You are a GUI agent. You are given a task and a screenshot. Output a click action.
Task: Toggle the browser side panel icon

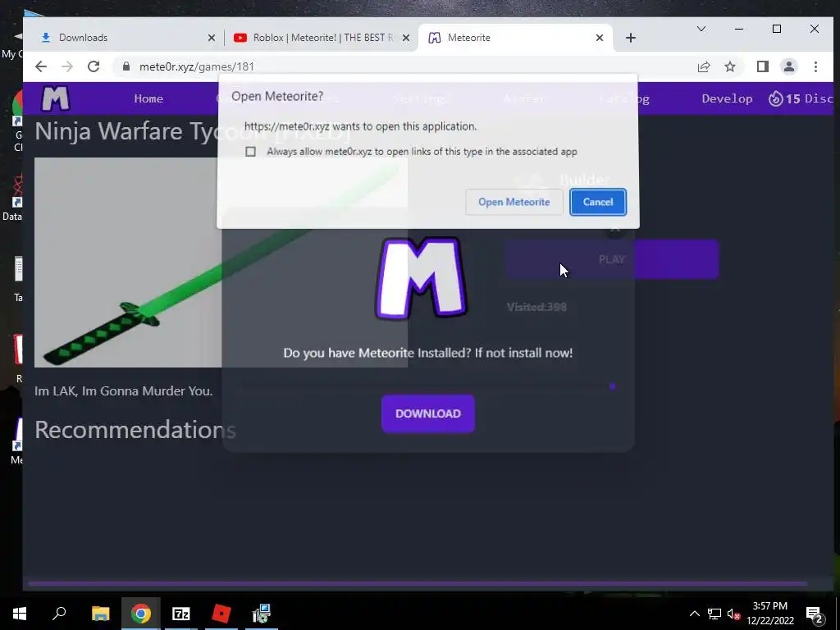point(762,66)
